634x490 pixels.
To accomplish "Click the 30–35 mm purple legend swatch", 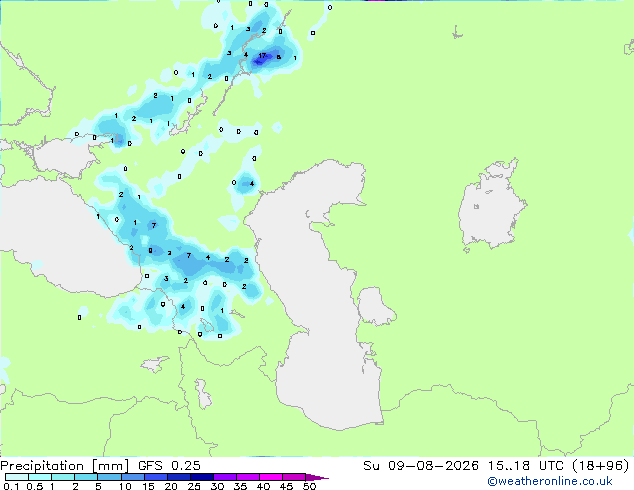I will point(225,477).
